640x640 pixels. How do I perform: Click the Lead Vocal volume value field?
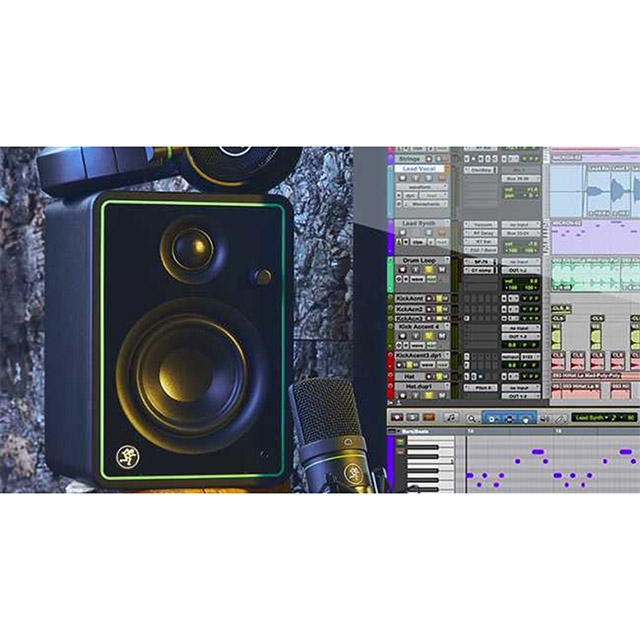click(x=531, y=188)
